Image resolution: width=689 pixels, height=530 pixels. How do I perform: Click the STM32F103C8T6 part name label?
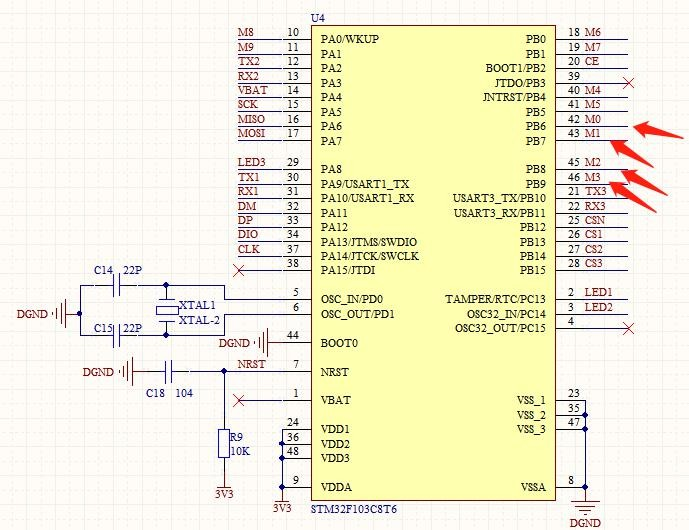click(354, 509)
